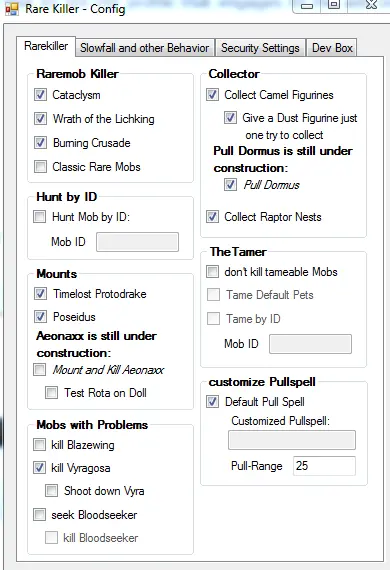Switch to Slowfall and other Behavior tab
390x570 pixels.
click(145, 48)
